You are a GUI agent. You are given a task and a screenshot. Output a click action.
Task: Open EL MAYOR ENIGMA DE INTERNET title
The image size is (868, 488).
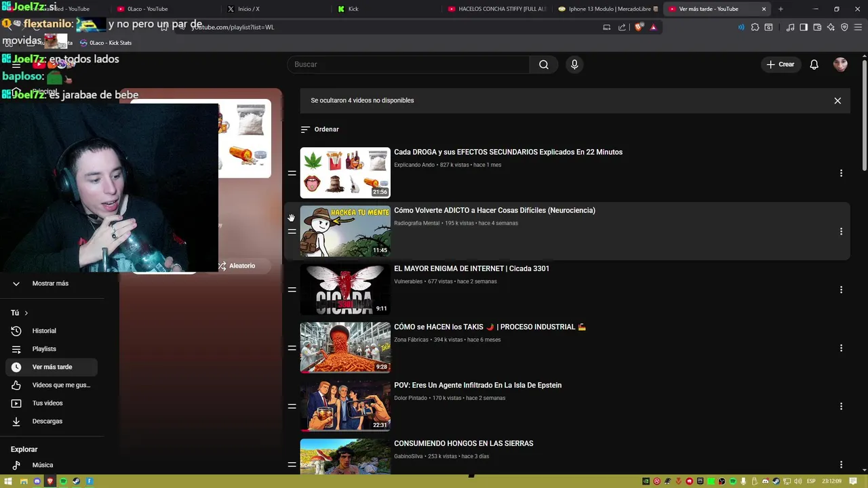(x=471, y=268)
